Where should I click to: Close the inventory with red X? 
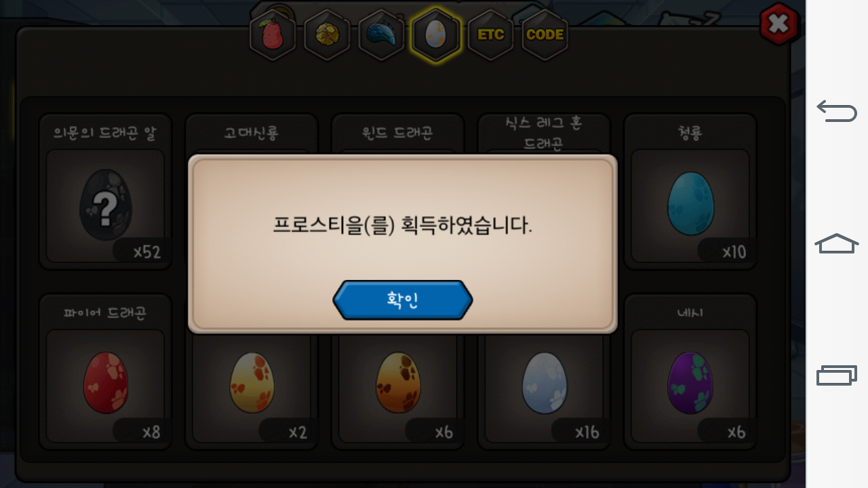[778, 24]
